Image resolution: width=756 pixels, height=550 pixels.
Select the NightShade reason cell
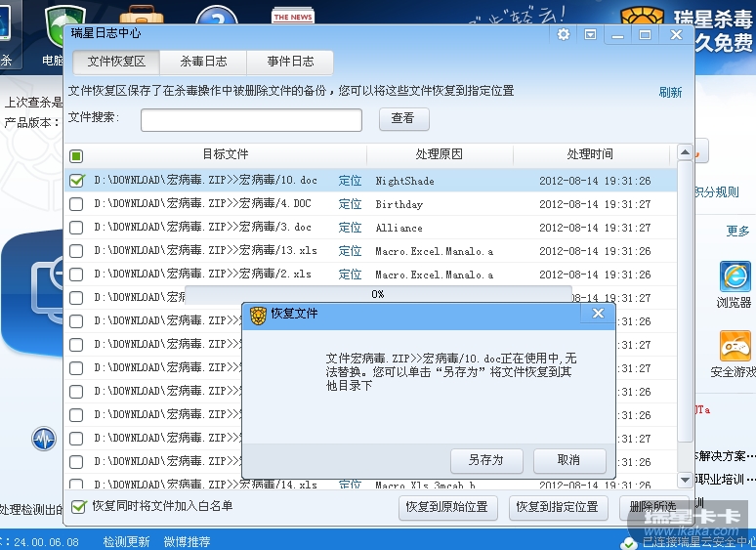pyautogui.click(x=405, y=182)
